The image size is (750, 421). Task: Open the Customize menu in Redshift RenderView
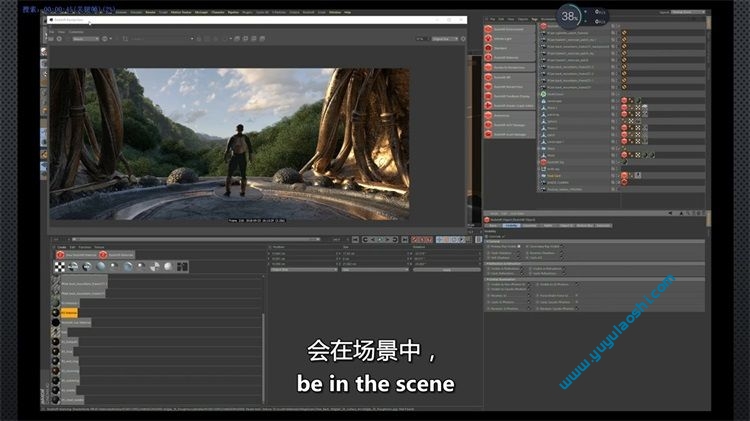(x=76, y=32)
